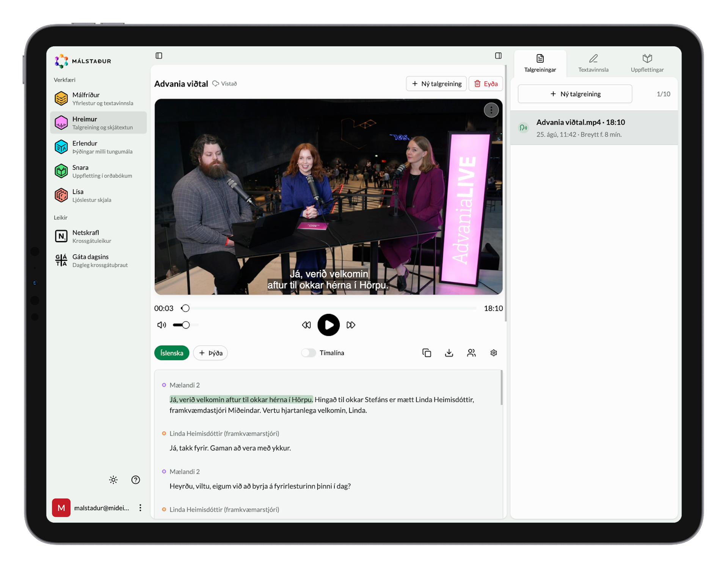Open Advania viðtal.mp4 transcription entry

click(x=594, y=128)
